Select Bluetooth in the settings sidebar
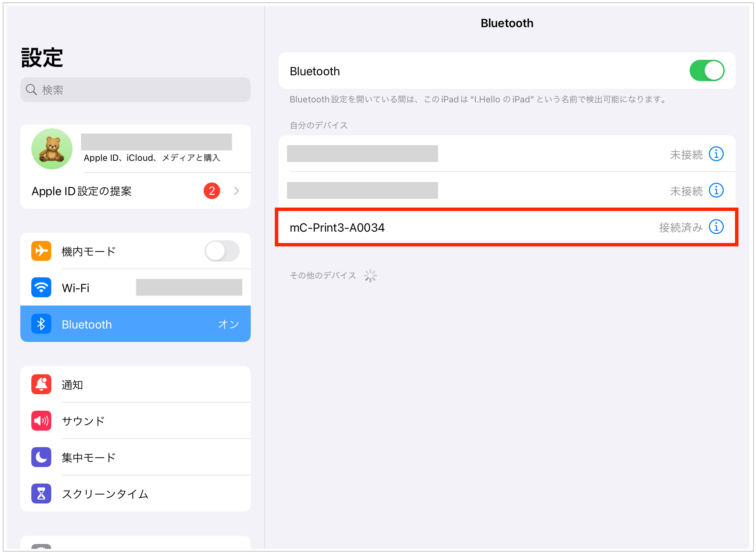 136,324
